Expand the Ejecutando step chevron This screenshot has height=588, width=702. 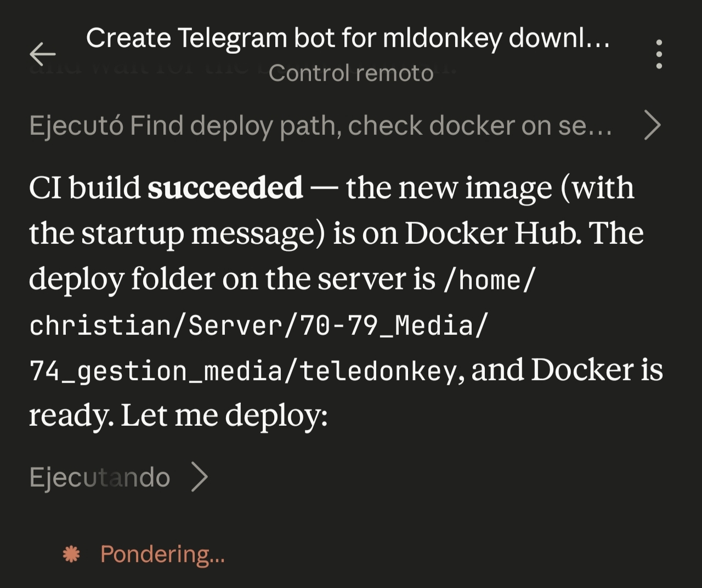tap(200, 477)
